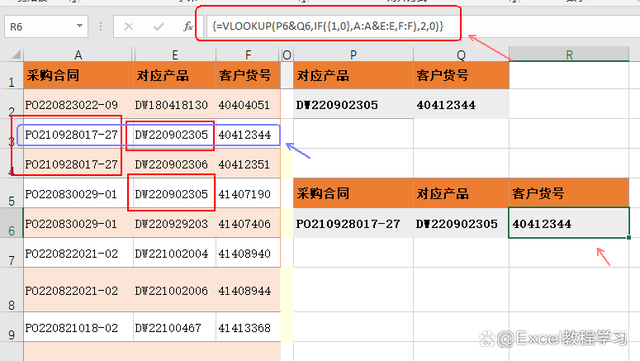640x361 pixels.
Task: Select cell R6 with value 40412344
Action: coord(569,223)
